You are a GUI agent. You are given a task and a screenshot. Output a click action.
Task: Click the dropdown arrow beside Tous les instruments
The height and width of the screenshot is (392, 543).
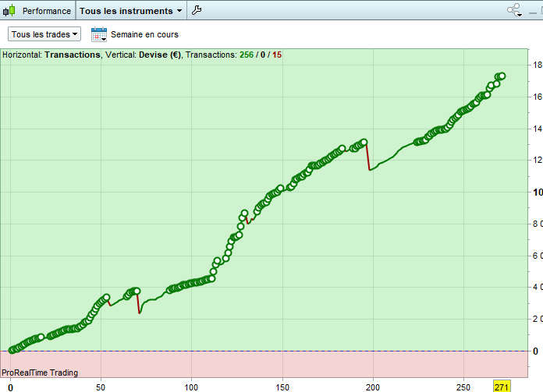[x=179, y=11]
